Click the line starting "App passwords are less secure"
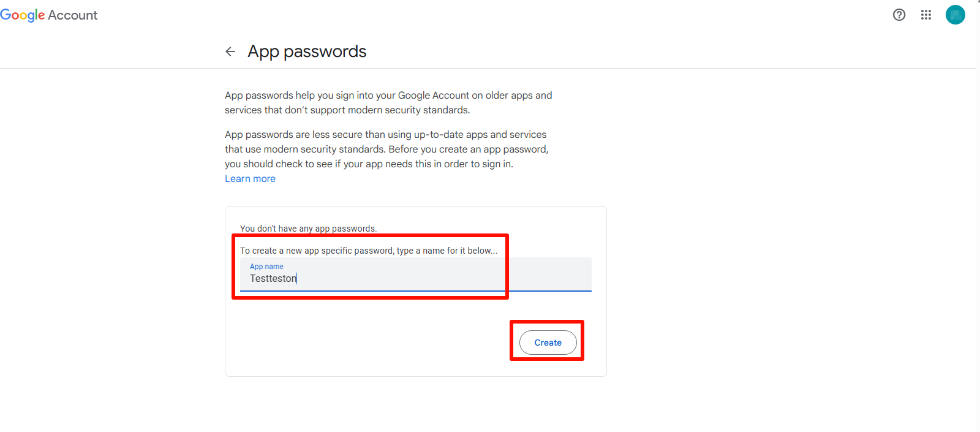The image size is (980, 432). [x=385, y=135]
